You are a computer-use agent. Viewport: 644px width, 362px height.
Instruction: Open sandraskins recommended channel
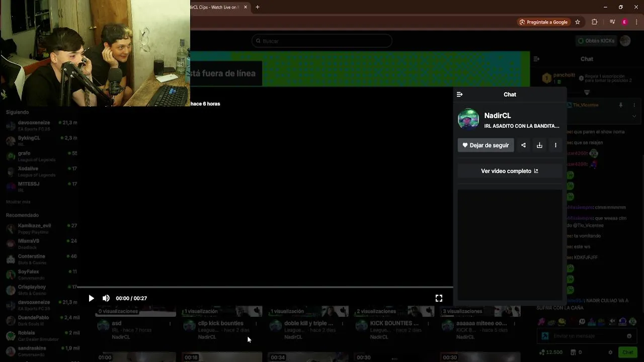(x=42, y=351)
